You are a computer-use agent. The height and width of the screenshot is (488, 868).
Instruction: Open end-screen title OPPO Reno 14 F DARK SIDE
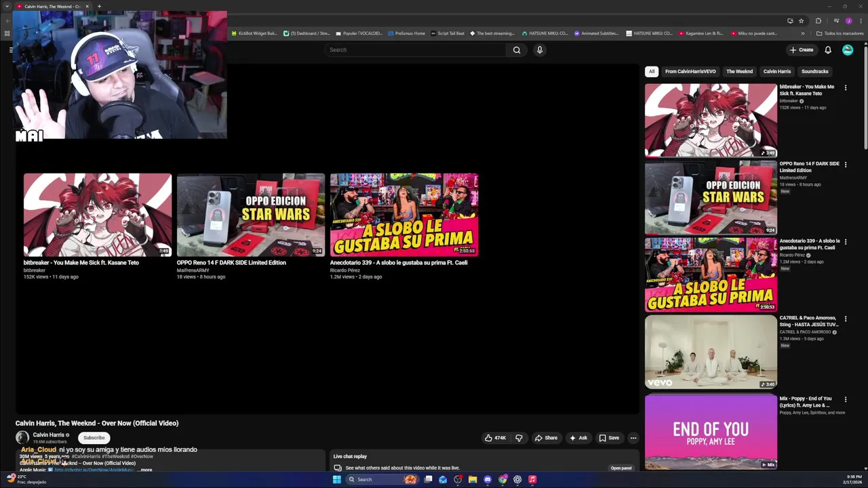pyautogui.click(x=231, y=262)
